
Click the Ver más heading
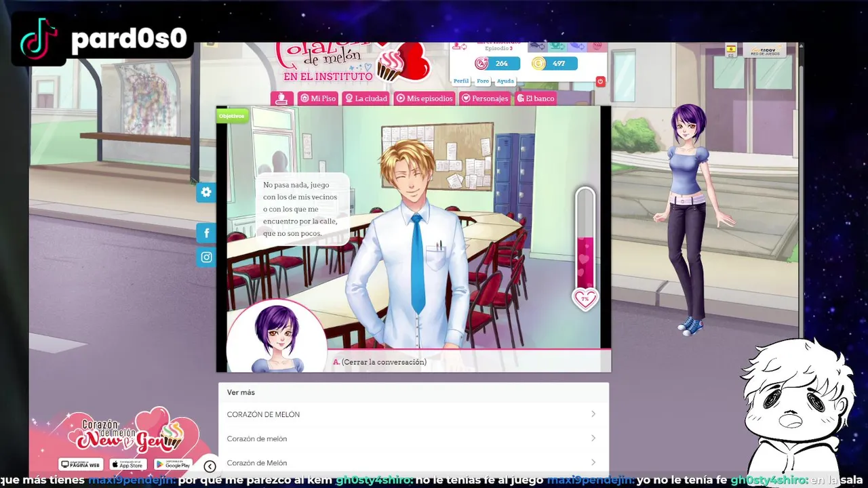[x=241, y=392]
